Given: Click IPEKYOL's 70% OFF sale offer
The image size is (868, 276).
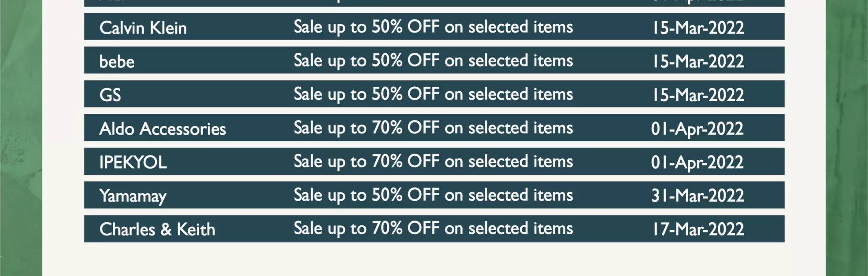Looking at the screenshot, I should coord(433,162).
